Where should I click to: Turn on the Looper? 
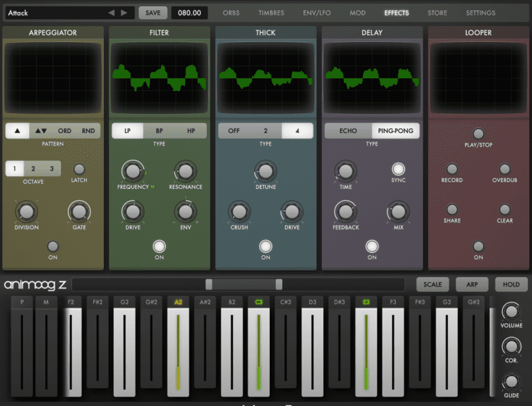point(479,246)
